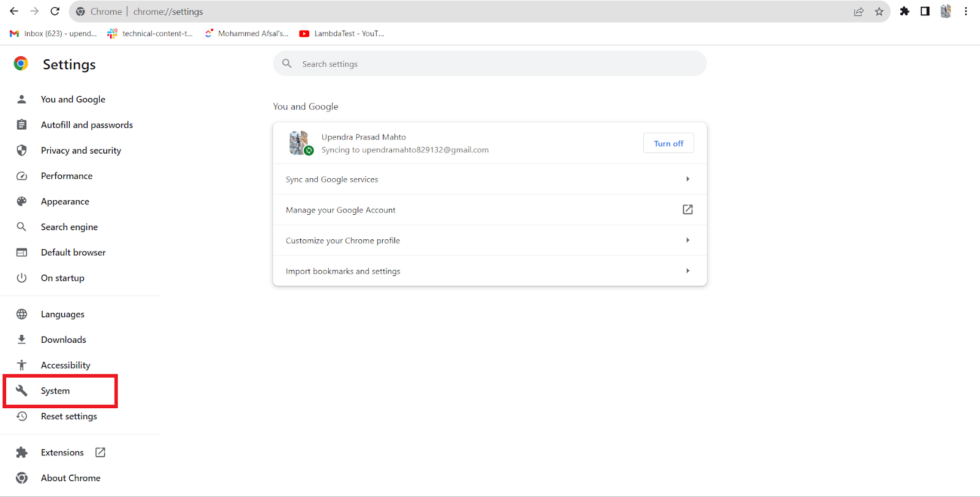Screen dimensions: 980x497
Task: Open Chrome's three-dot menu
Action: click(x=966, y=11)
